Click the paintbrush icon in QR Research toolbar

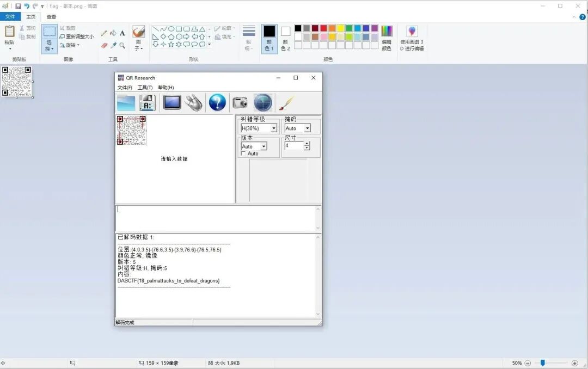click(286, 103)
